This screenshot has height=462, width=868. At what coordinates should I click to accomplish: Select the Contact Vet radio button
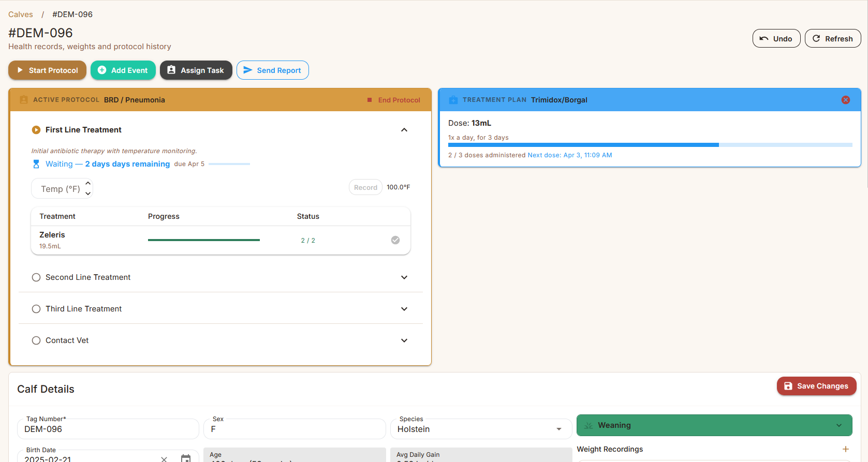point(36,340)
